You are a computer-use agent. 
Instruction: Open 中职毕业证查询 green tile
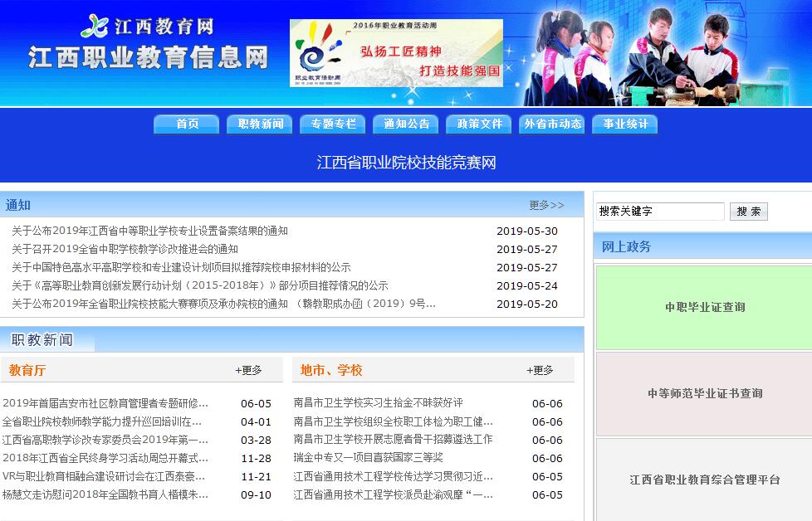[704, 307]
